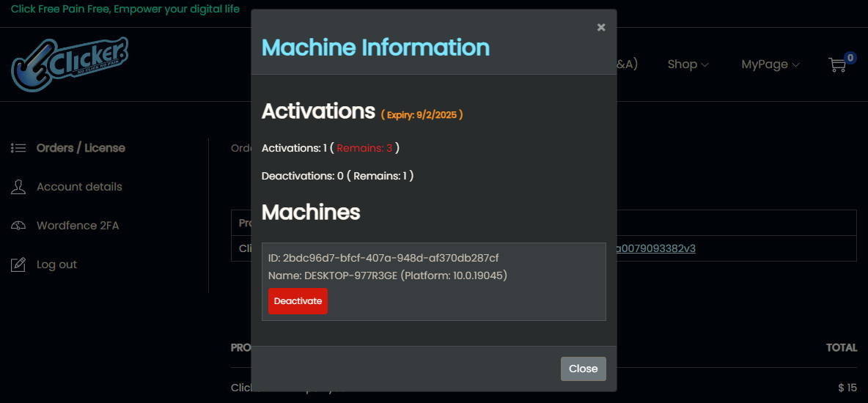The width and height of the screenshot is (868, 403).
Task: Click the Activations heading
Action: point(318,111)
